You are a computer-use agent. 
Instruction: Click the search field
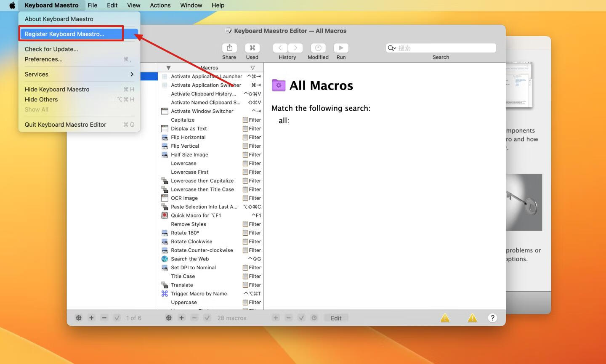441,48
